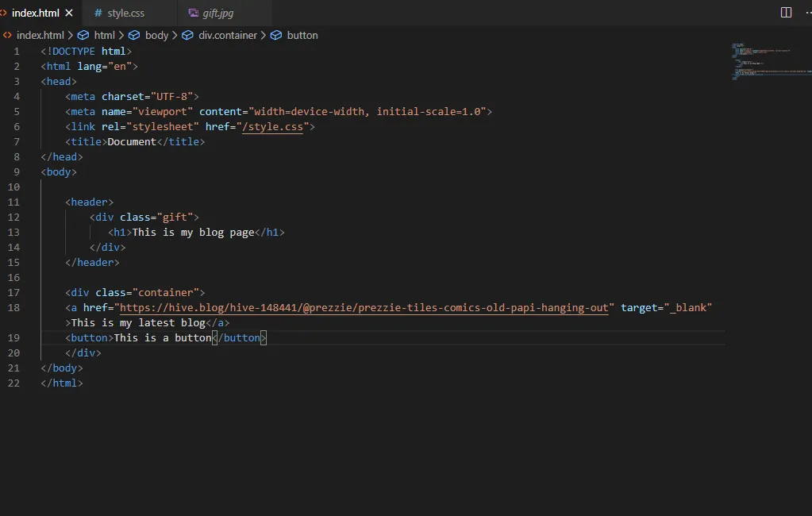Click the closing head tag on line 8
The width and height of the screenshot is (812, 516).
click(62, 156)
